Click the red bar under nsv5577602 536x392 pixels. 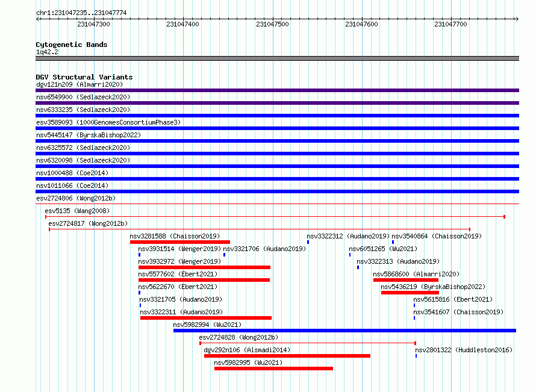204,280
